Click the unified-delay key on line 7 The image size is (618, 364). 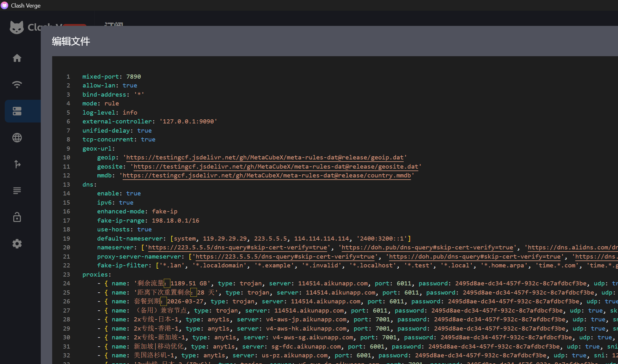tap(106, 131)
